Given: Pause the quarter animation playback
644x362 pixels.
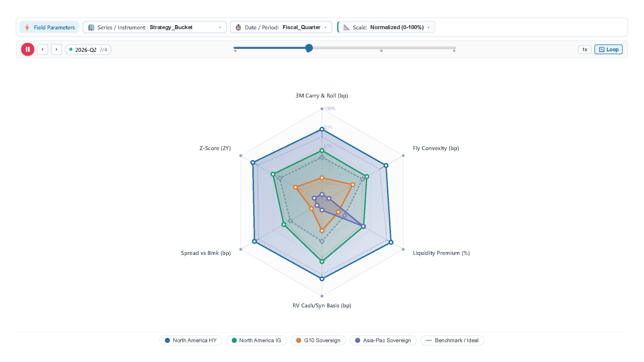Looking at the screenshot, I should point(28,49).
